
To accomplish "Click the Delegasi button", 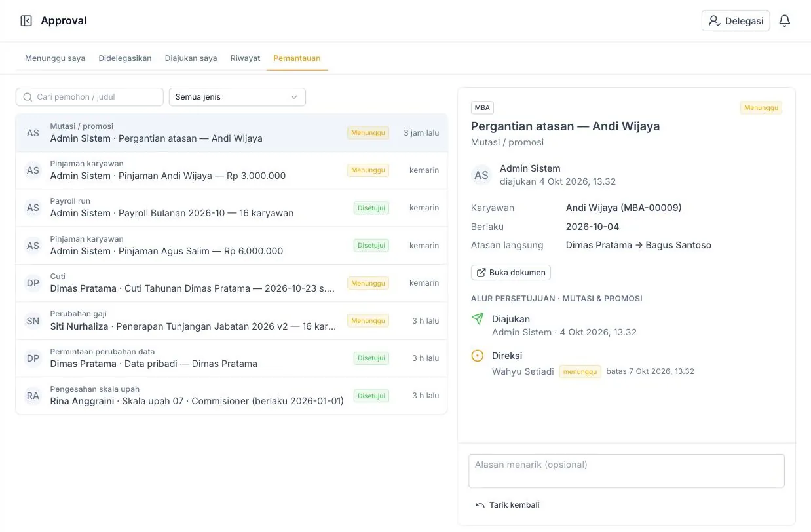I will pyautogui.click(x=736, y=21).
